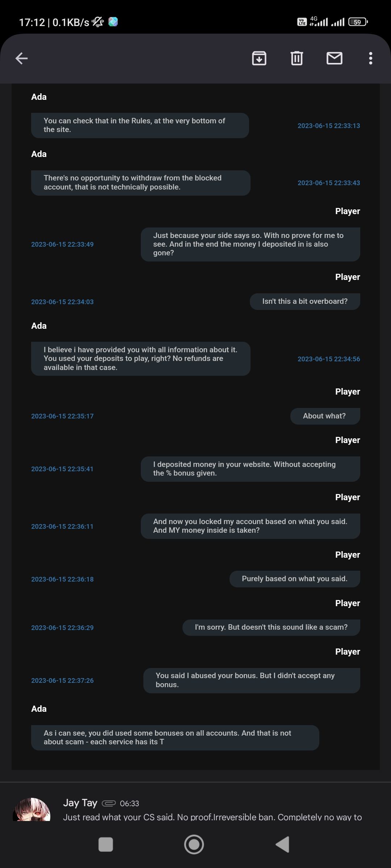This screenshot has height=868, width=391.
Task: Tap "Purely based on what you said." bubble
Action: (x=294, y=579)
